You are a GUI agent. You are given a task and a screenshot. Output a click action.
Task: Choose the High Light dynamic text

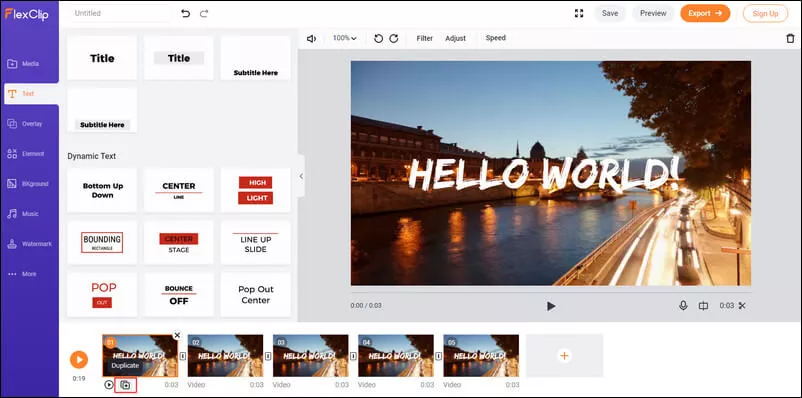pos(256,190)
